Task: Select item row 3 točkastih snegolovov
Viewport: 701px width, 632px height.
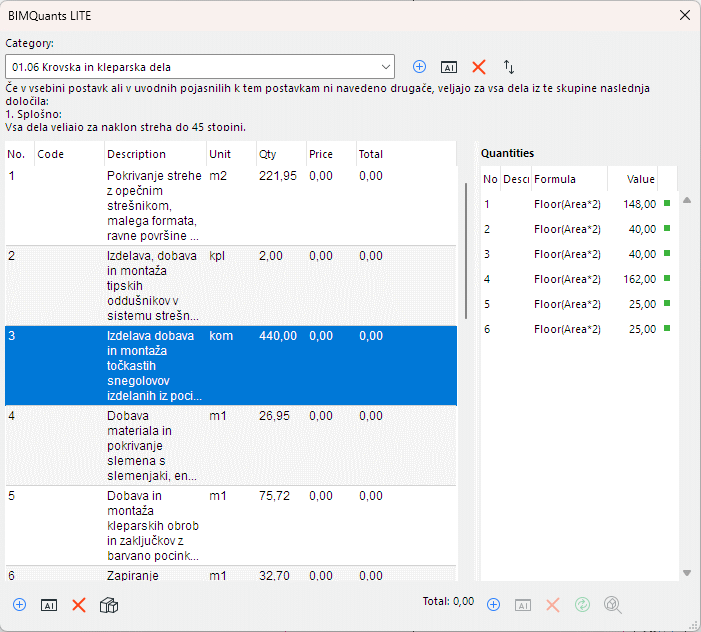Action: pos(231,366)
